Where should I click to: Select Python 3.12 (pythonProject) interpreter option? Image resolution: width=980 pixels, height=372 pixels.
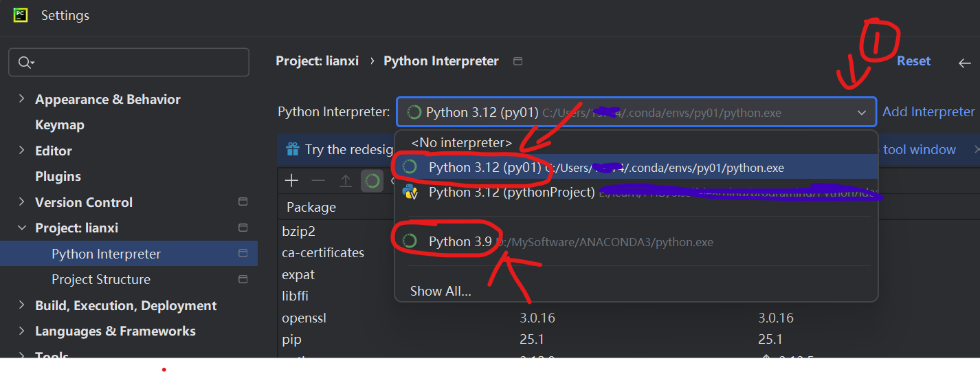(636, 193)
